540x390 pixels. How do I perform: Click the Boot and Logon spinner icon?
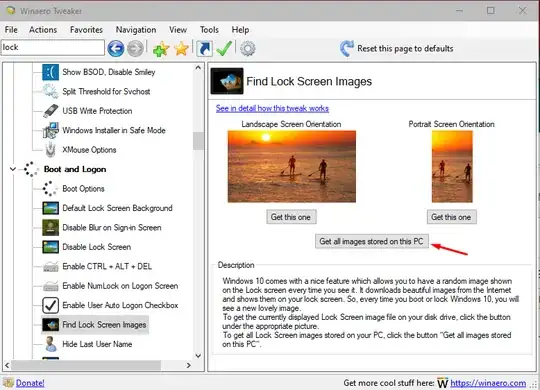31,169
